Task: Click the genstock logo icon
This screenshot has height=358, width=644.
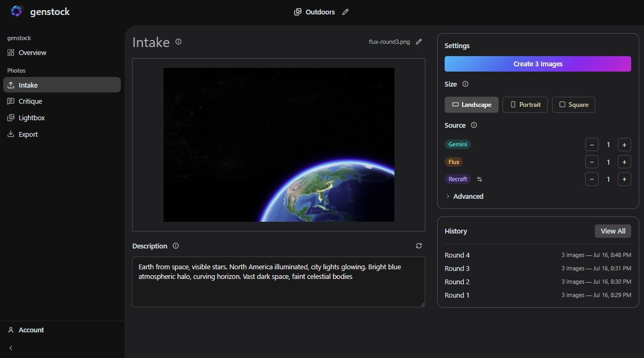Action: pyautogui.click(x=17, y=11)
